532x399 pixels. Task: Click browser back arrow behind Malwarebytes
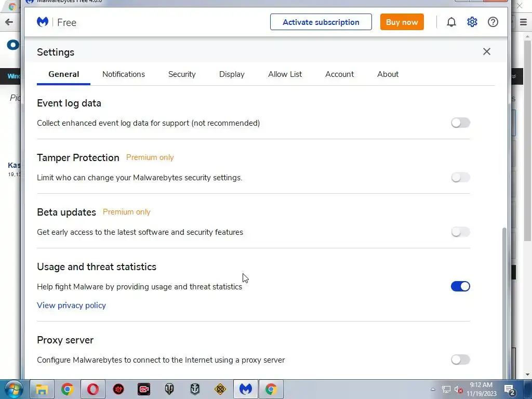[9, 22]
